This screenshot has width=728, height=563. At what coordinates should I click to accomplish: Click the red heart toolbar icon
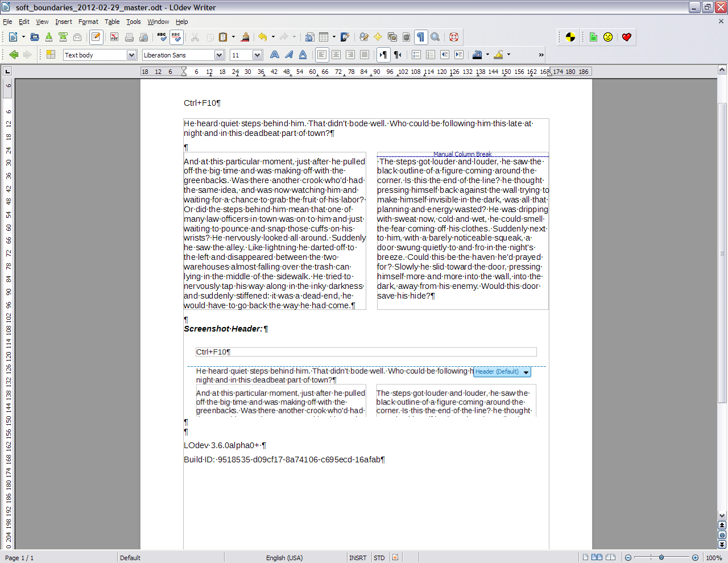point(626,37)
